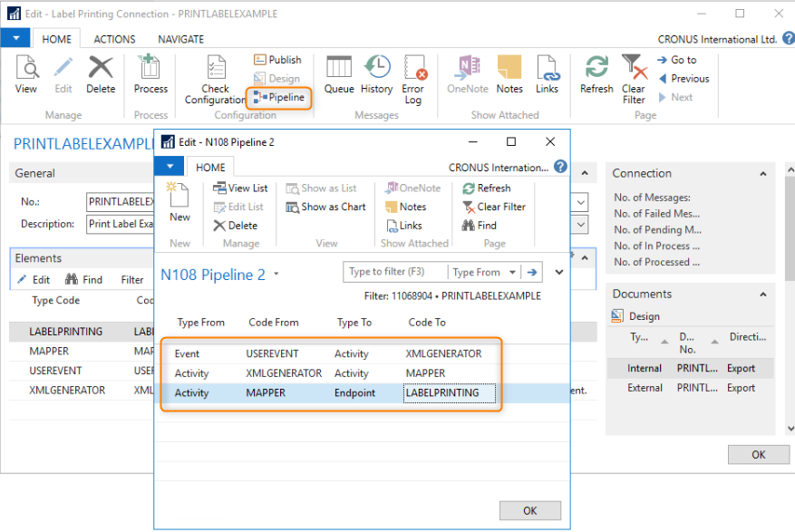Open Links in main window ribbon
795x532 pixels.
547,74
